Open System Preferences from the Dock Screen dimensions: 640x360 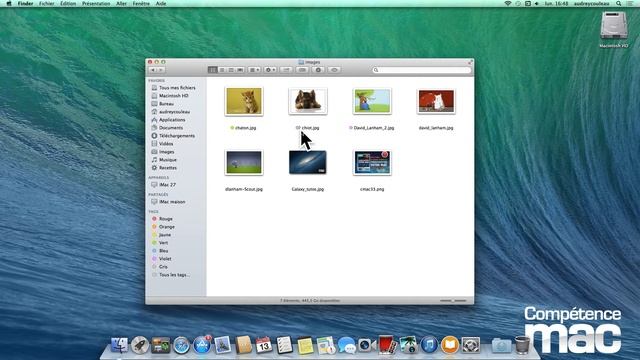(471, 345)
